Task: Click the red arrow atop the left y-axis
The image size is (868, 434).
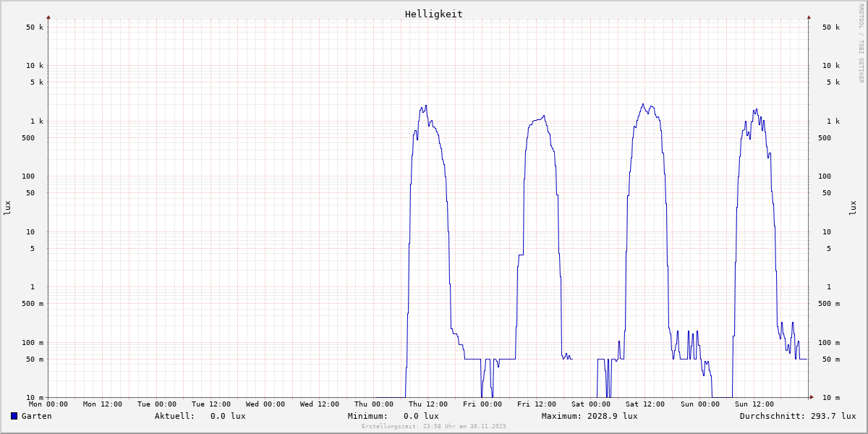Action: point(48,17)
